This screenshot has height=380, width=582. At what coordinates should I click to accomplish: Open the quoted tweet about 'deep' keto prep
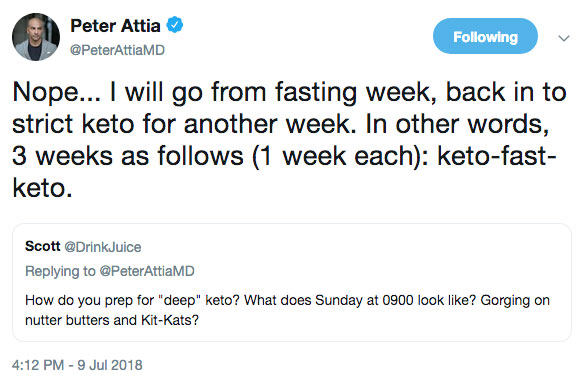click(x=292, y=282)
